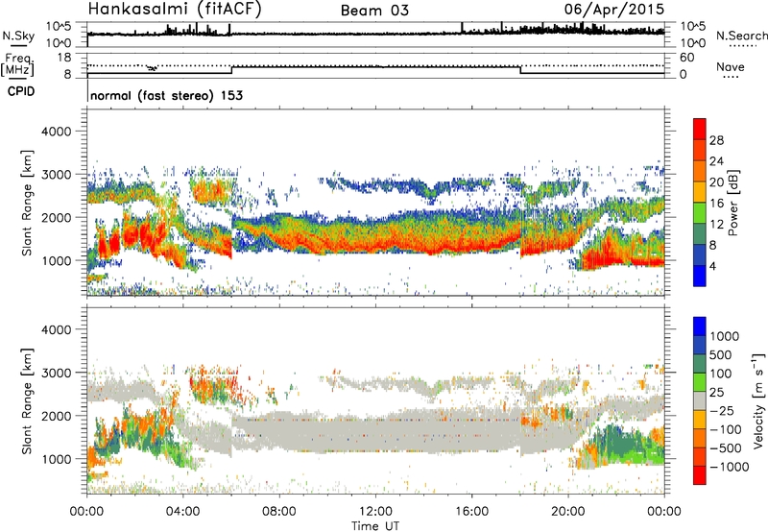The width and height of the screenshot is (768, 532).
Task: Click the 04:00 tick on time axis
Action: [183, 510]
